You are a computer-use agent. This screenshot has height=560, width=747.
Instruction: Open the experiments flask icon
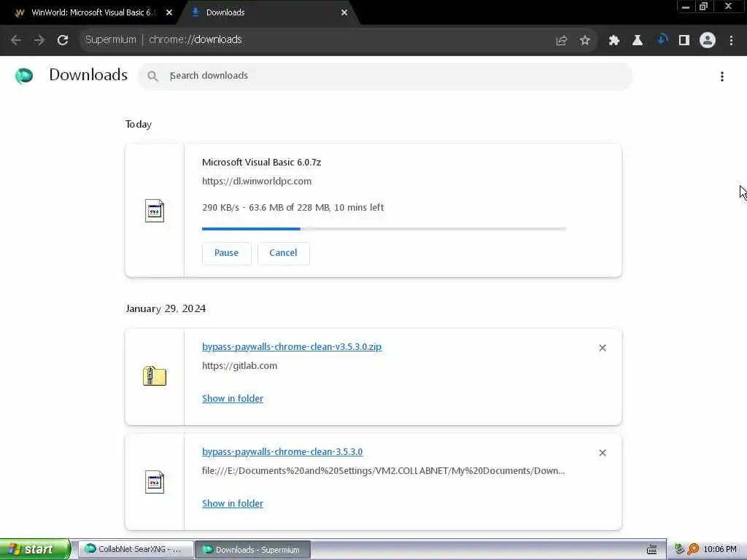pyautogui.click(x=638, y=41)
